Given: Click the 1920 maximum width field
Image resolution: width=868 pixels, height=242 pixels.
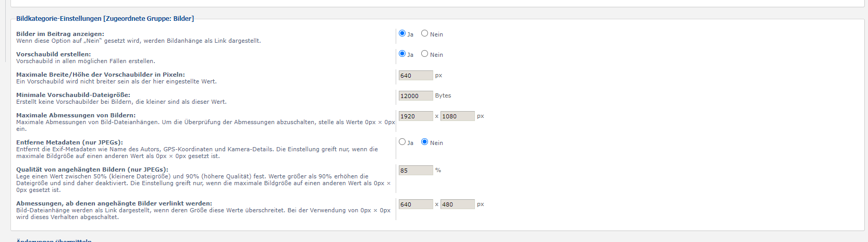Looking at the screenshot, I should (415, 116).
